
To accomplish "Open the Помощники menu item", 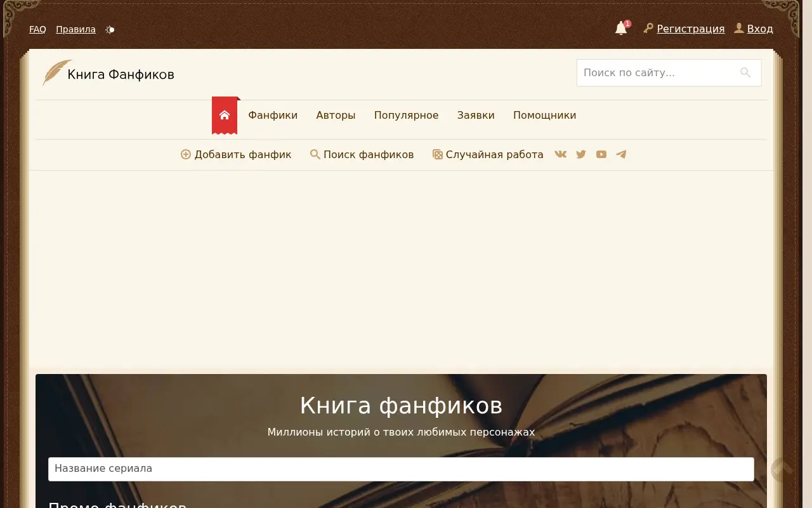I will coord(545,115).
